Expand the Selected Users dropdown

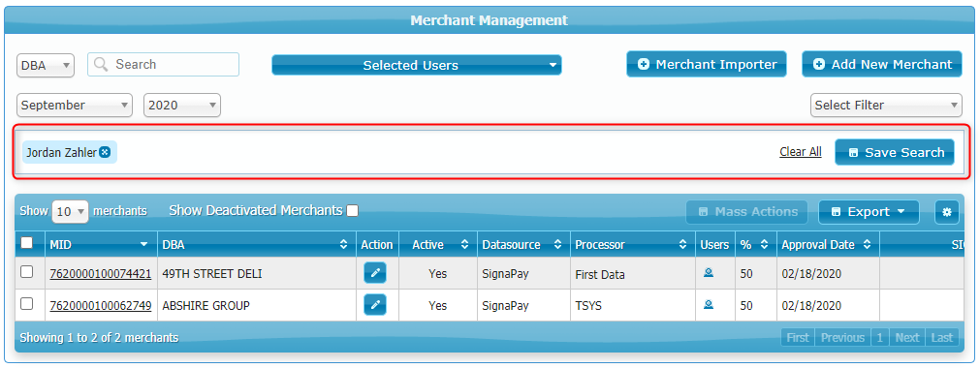[x=416, y=65]
